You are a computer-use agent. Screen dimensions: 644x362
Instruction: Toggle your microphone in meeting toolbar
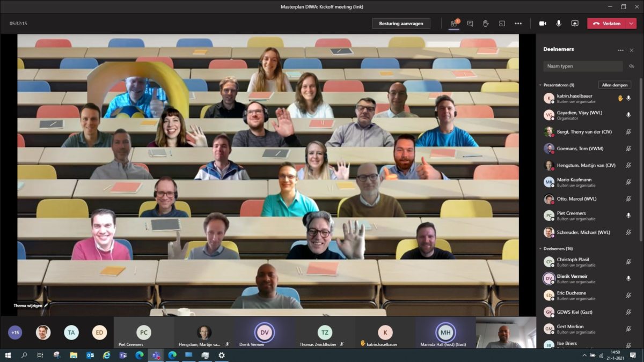pos(559,24)
